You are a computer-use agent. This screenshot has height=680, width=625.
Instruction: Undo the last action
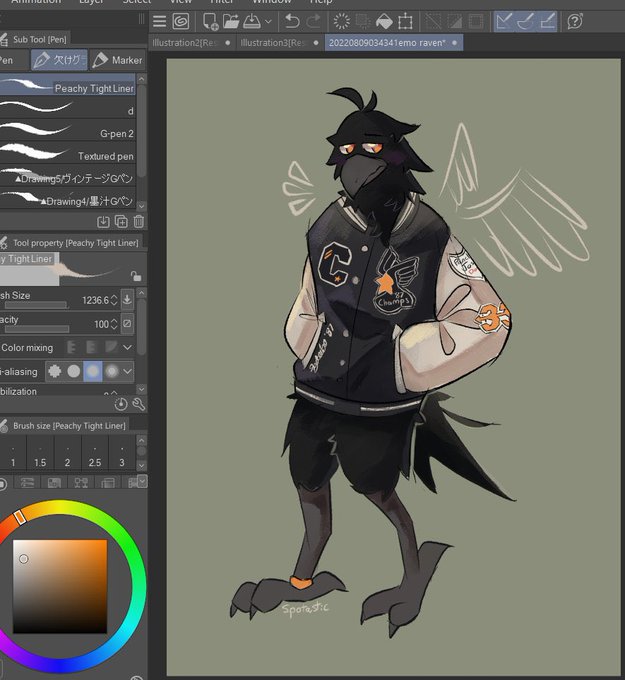point(292,21)
